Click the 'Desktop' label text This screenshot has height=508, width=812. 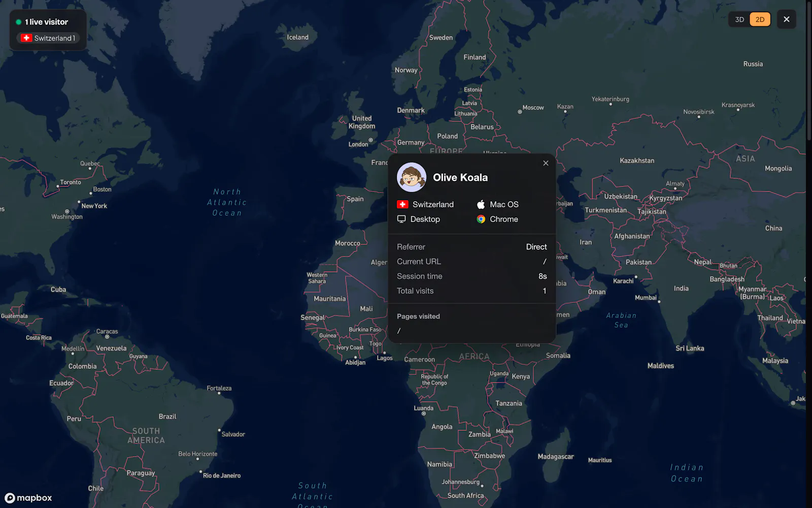click(x=425, y=219)
